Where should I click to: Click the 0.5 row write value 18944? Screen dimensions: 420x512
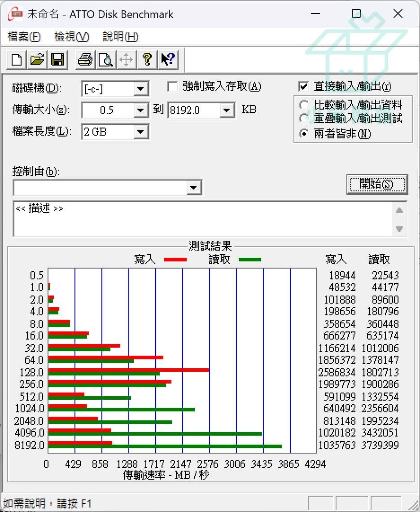(342, 275)
